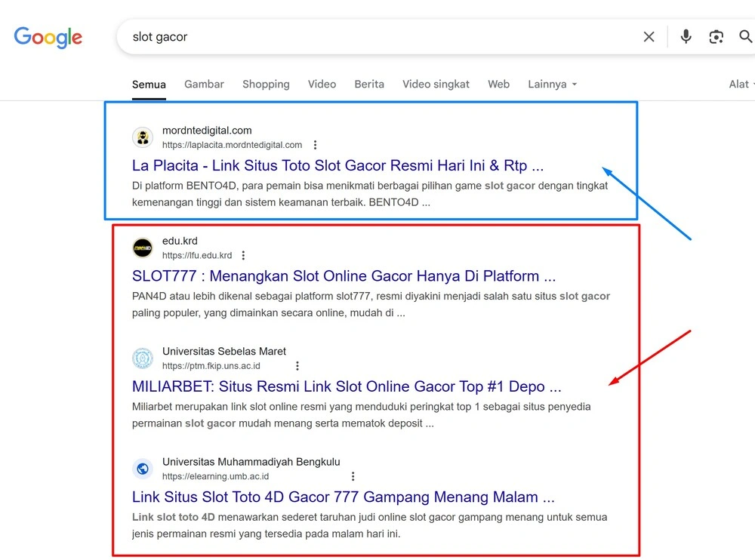This screenshot has width=755, height=560.
Task: Click Universitas Sebelas Maret favicon
Action: pyautogui.click(x=143, y=358)
